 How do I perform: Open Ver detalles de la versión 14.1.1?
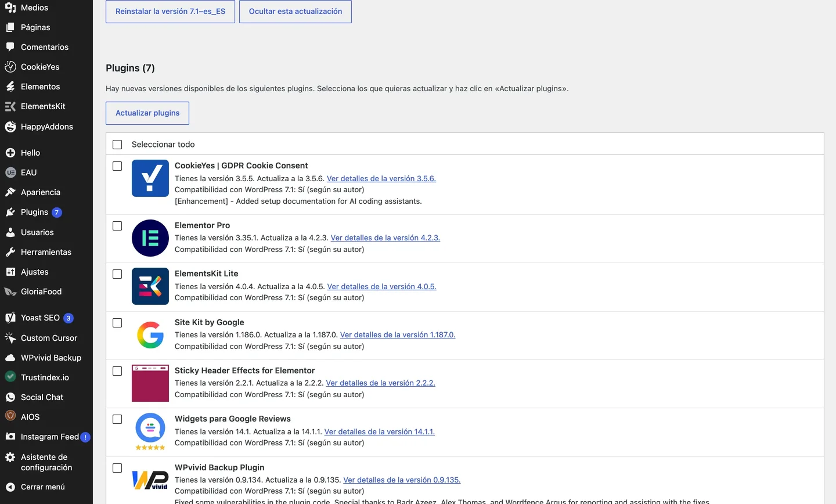pyautogui.click(x=380, y=432)
